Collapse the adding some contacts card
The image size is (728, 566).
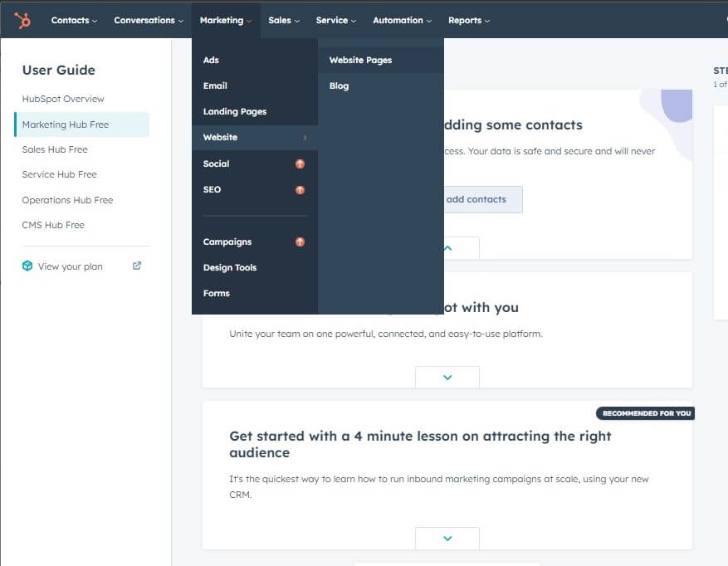click(x=447, y=248)
